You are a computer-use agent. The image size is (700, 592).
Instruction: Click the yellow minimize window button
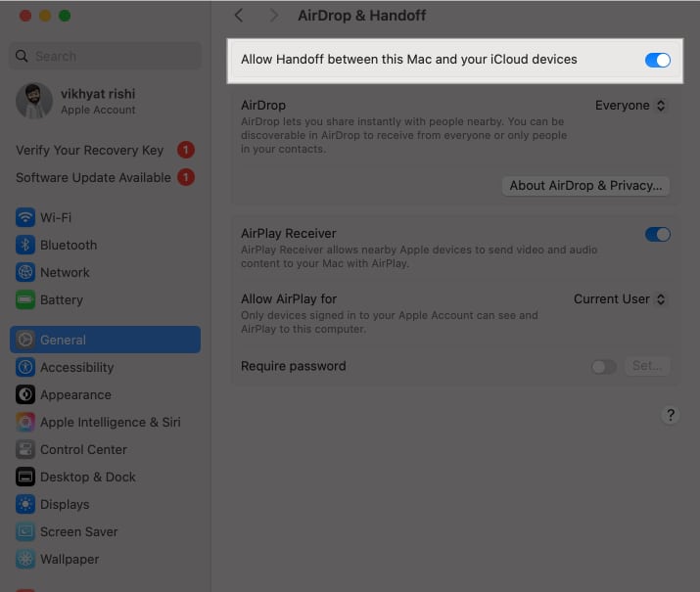[x=45, y=16]
